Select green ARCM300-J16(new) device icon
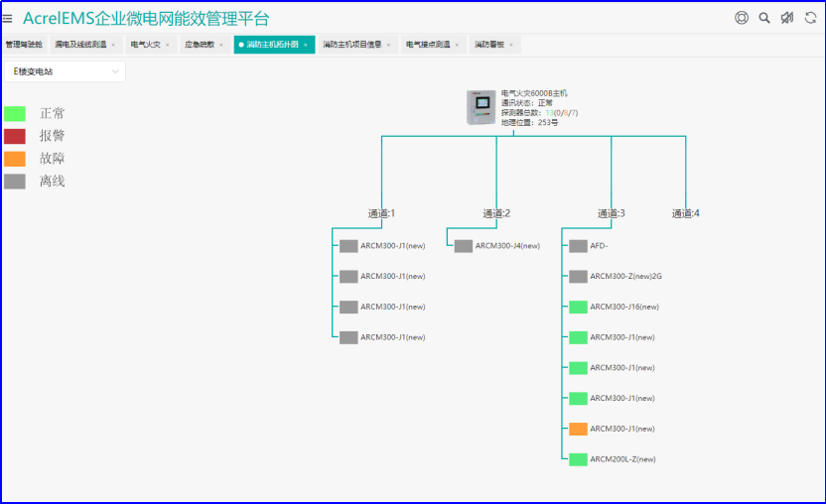The image size is (826, 504). pyautogui.click(x=579, y=307)
